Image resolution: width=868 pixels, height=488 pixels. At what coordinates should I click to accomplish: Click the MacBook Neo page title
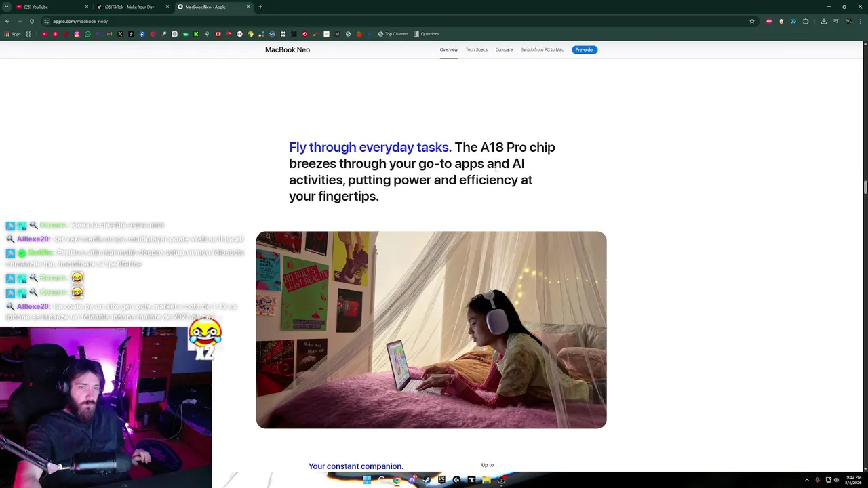[x=288, y=49]
